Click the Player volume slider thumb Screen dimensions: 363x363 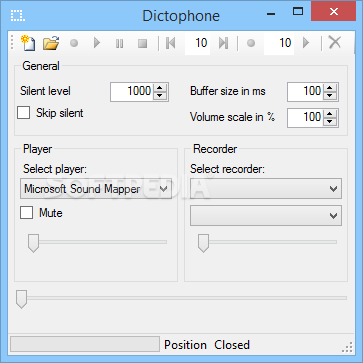pos(33,243)
